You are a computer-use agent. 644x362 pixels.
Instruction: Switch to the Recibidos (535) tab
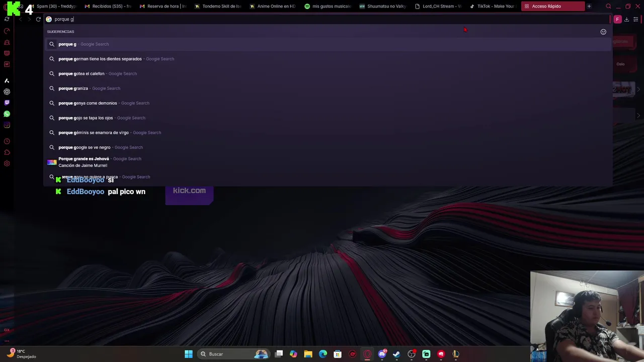tap(108, 6)
